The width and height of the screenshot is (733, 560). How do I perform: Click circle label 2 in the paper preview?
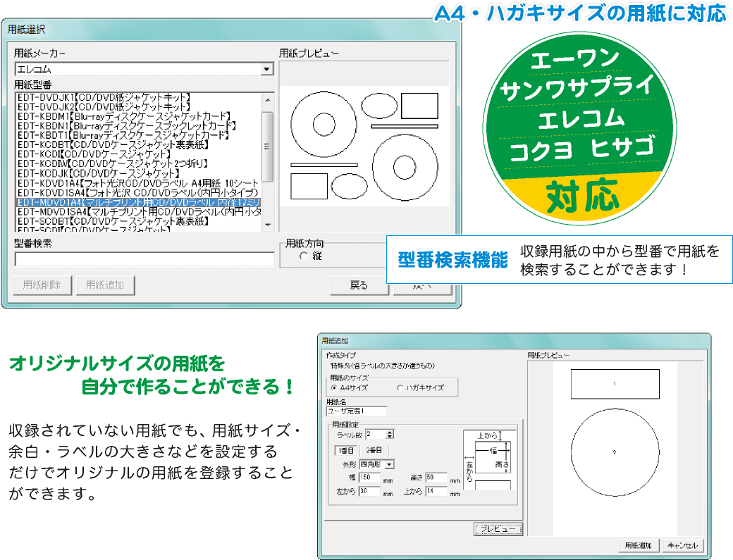[615, 452]
